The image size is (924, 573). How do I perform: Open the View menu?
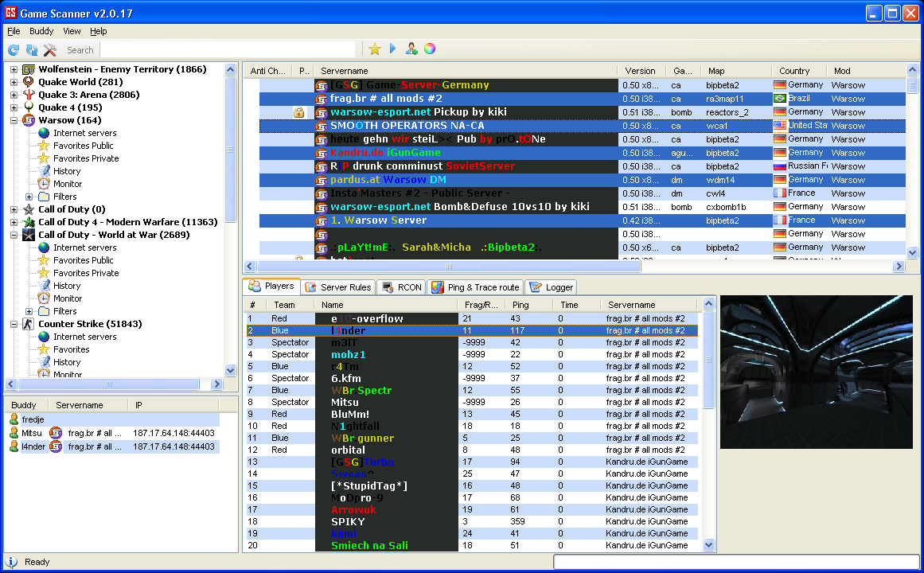click(72, 31)
